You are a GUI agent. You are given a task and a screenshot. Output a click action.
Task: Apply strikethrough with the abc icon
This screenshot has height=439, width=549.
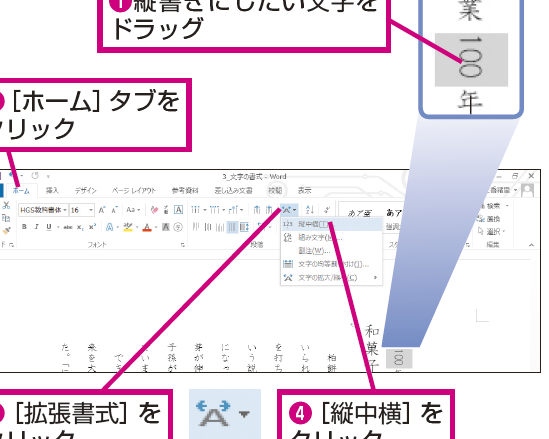pyautogui.click(x=68, y=227)
